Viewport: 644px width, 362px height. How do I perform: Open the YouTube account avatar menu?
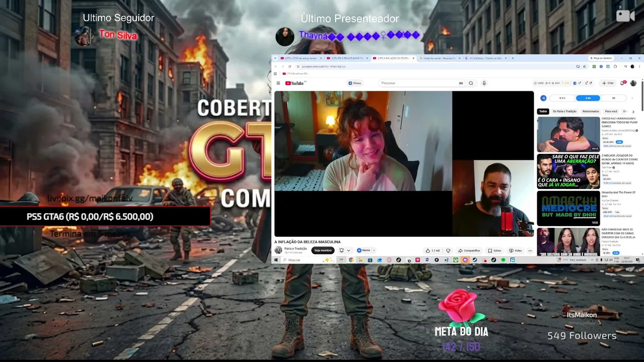(633, 83)
